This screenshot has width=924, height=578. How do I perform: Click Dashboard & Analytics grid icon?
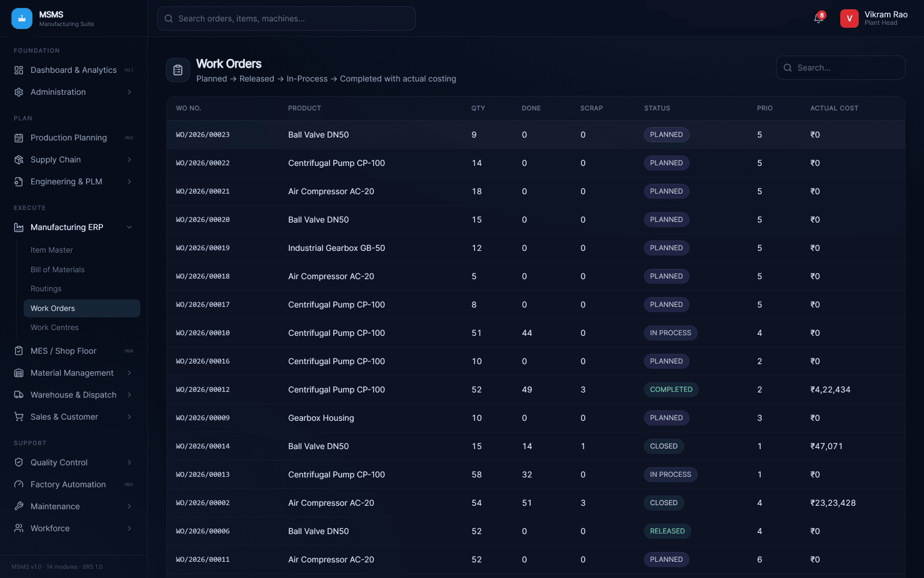[x=19, y=70]
